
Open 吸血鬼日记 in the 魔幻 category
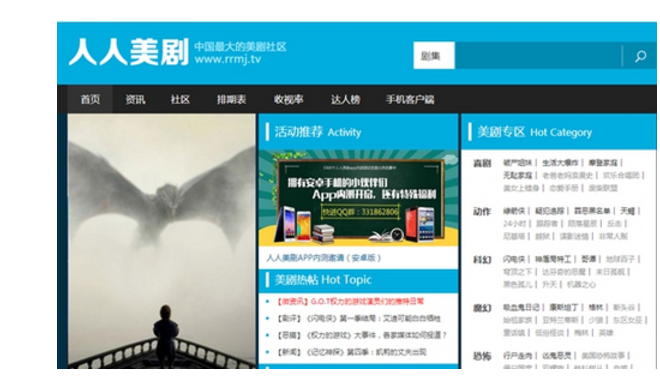521,308
